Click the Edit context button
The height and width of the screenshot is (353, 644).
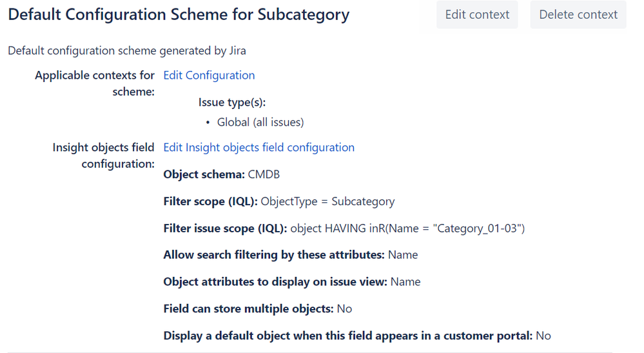click(x=477, y=15)
